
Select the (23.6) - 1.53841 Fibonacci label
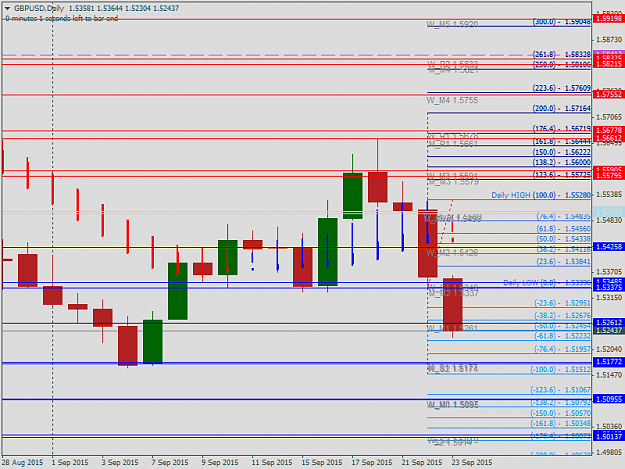pos(563,262)
